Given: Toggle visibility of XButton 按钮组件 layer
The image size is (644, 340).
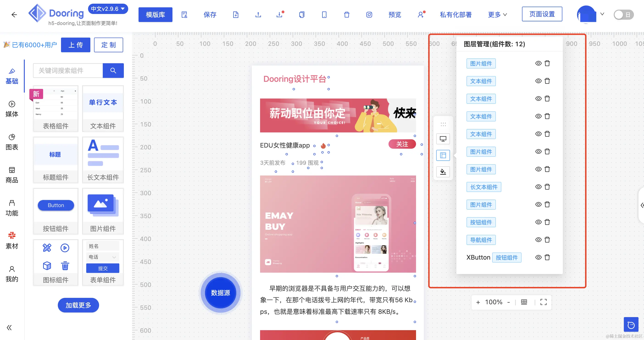Looking at the screenshot, I should coord(538,257).
